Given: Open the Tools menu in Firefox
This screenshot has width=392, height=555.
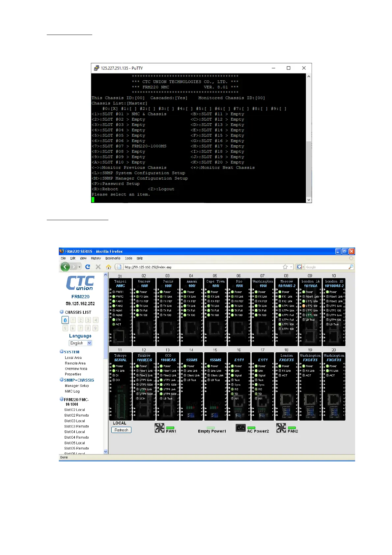Looking at the screenshot, I should [128, 258].
